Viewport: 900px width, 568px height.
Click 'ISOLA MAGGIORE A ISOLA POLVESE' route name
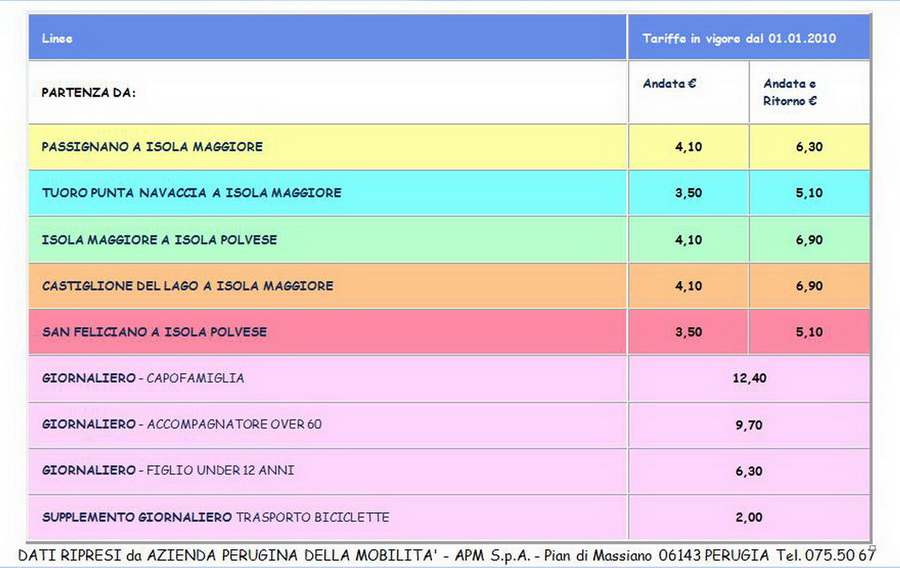pyautogui.click(x=159, y=240)
